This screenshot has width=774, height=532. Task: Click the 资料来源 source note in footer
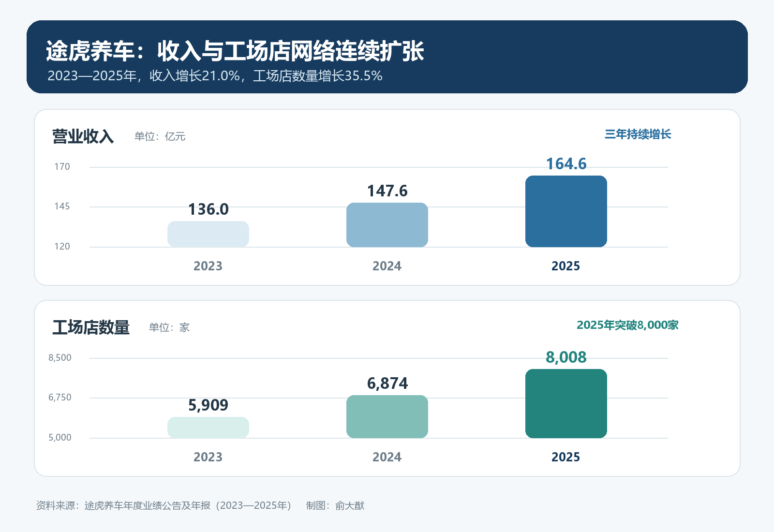tap(164, 505)
